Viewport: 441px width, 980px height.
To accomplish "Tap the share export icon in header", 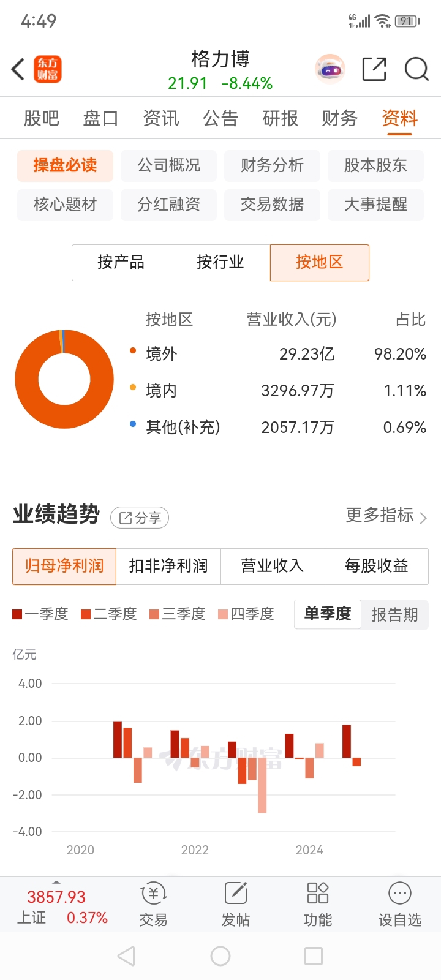I will click(374, 69).
